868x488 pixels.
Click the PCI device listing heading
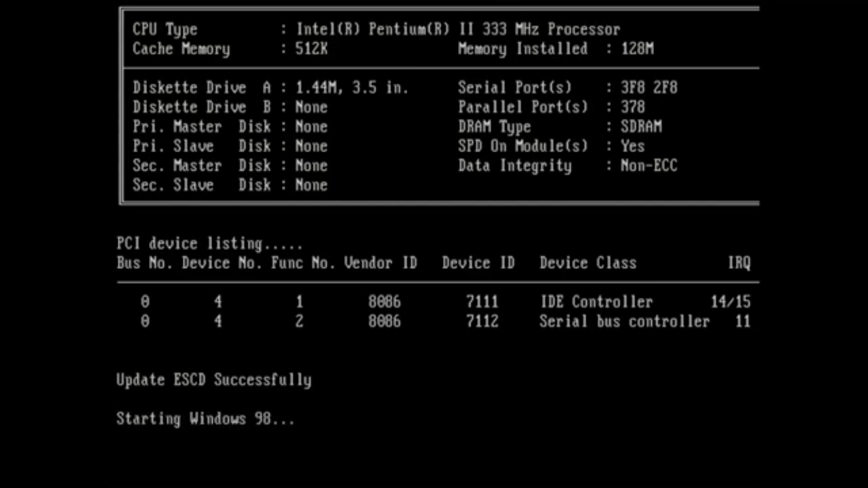point(210,244)
